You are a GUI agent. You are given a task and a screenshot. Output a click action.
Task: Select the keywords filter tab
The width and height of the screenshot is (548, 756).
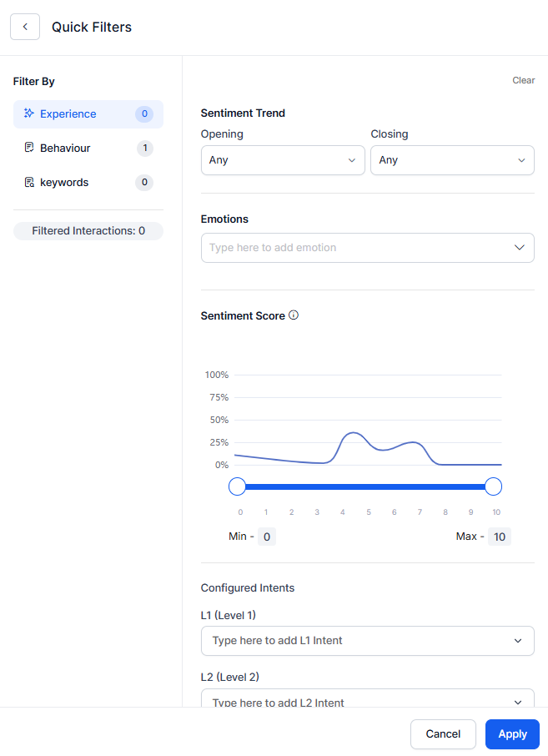point(64,182)
